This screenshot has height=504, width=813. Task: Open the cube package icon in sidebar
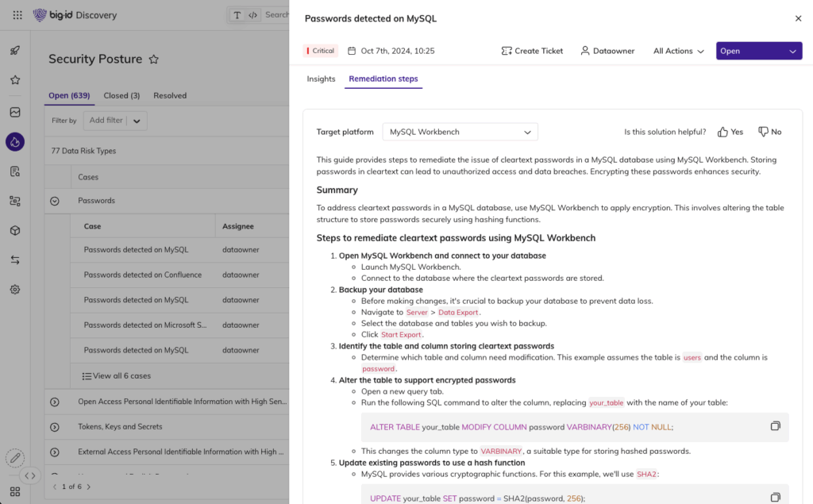pos(15,230)
